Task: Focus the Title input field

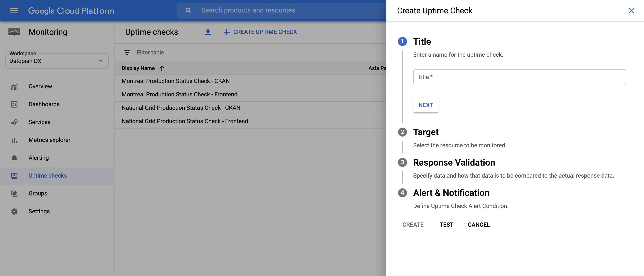Action: coord(519,77)
